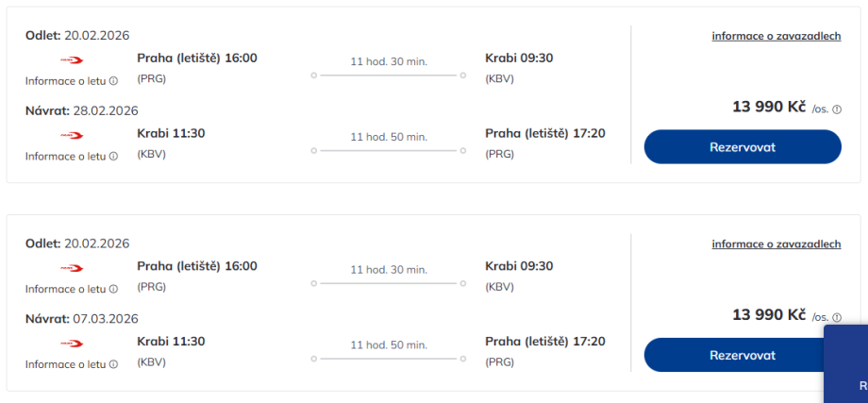
Task: Click the info icon beside the second card's departure "Informace o letu"
Action: pos(114,290)
